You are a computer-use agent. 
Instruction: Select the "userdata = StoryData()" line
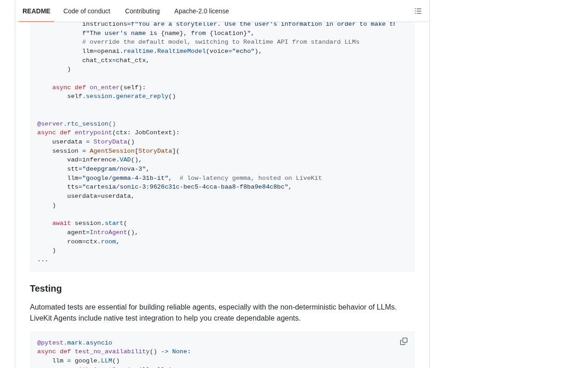pyautogui.click(x=93, y=142)
